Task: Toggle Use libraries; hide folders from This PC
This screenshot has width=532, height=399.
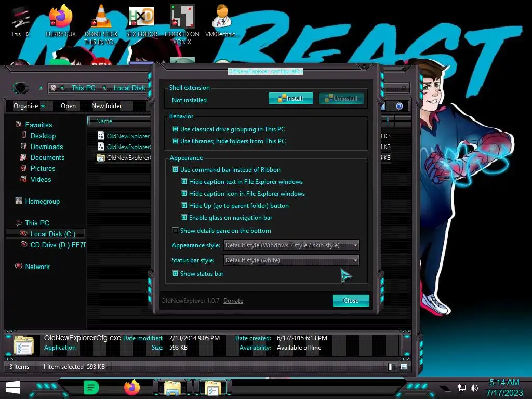Action: point(175,141)
